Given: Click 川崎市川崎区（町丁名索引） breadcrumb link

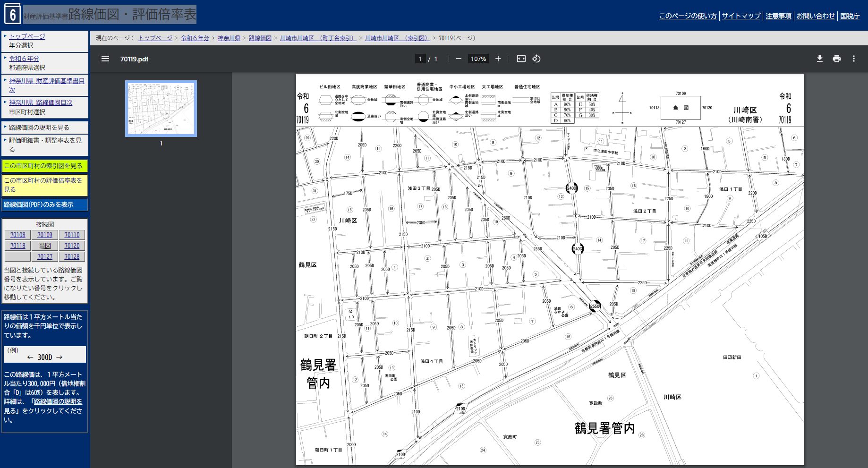Looking at the screenshot, I should pos(318,38).
